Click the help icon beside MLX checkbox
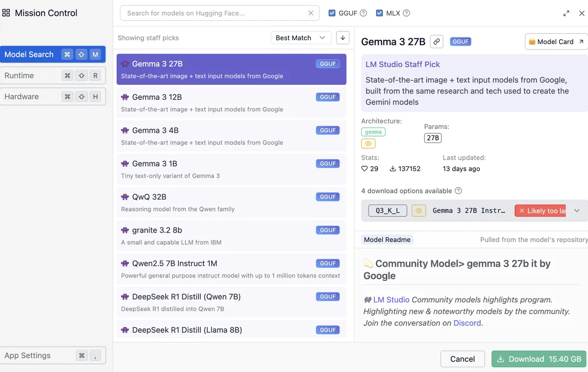The image size is (588, 372). pyautogui.click(x=406, y=13)
